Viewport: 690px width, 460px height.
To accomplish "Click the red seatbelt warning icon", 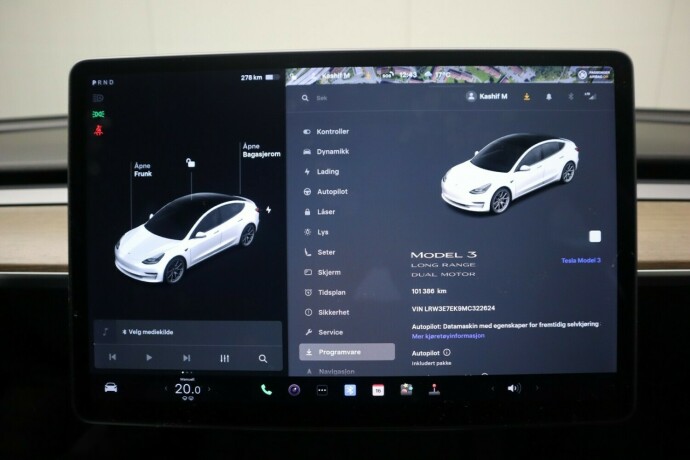I will [98, 130].
